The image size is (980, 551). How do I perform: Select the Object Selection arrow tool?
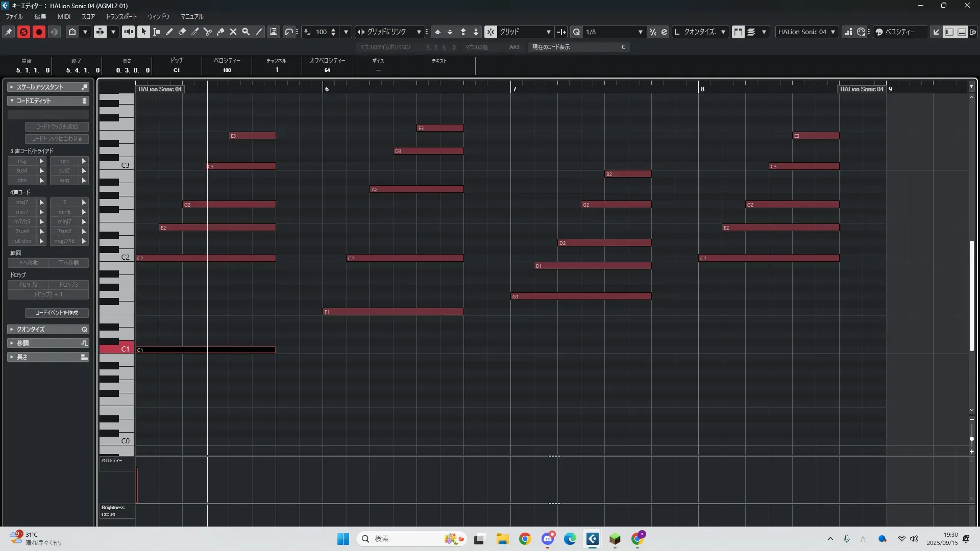[x=143, y=32]
